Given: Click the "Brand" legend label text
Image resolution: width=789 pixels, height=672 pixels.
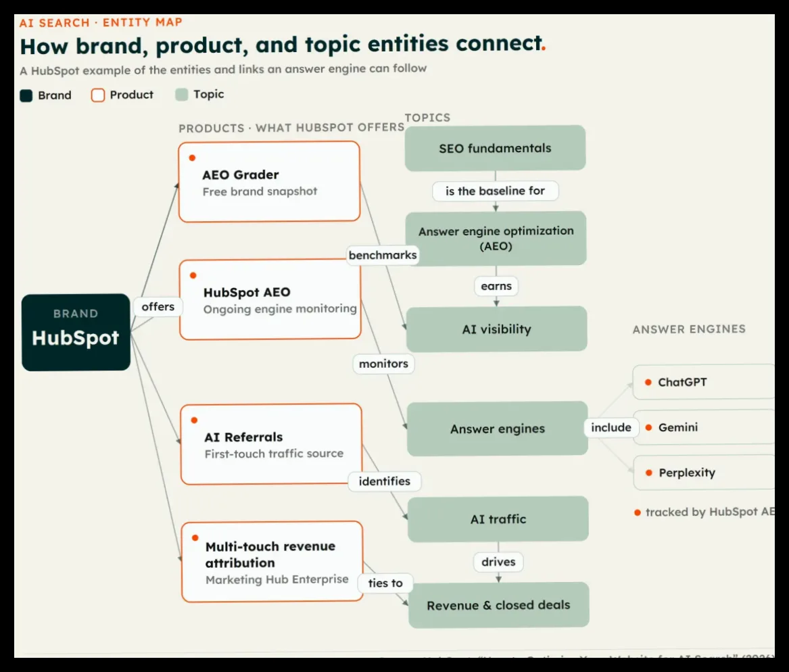Looking at the screenshot, I should 55,95.
